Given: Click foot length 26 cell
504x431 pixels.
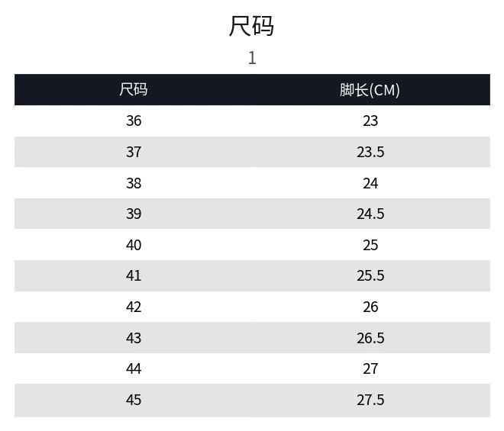Looking at the screenshot, I should pos(370,307).
